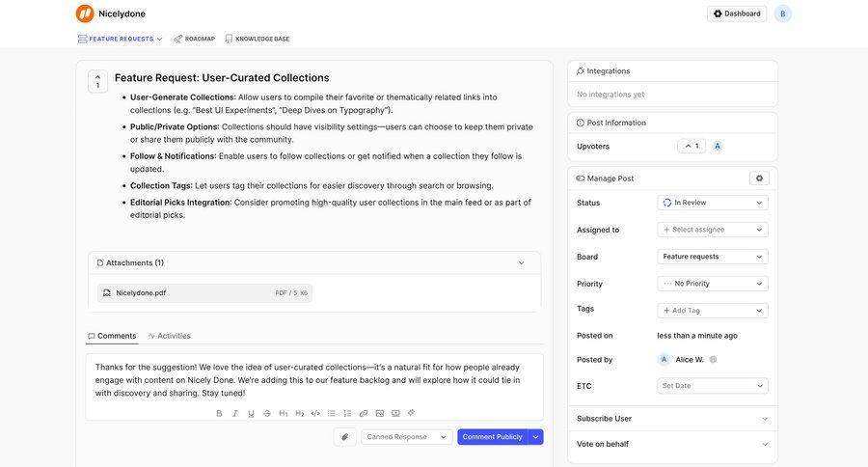Viewport: 868px width, 467px height.
Task: Insert bulleted list in comment editor
Action: click(332, 413)
